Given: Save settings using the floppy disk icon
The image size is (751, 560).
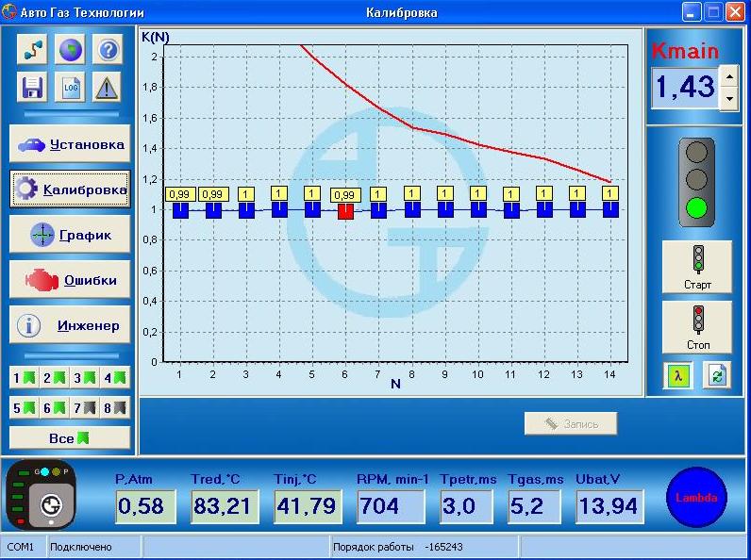Looking at the screenshot, I should pos(32,87).
